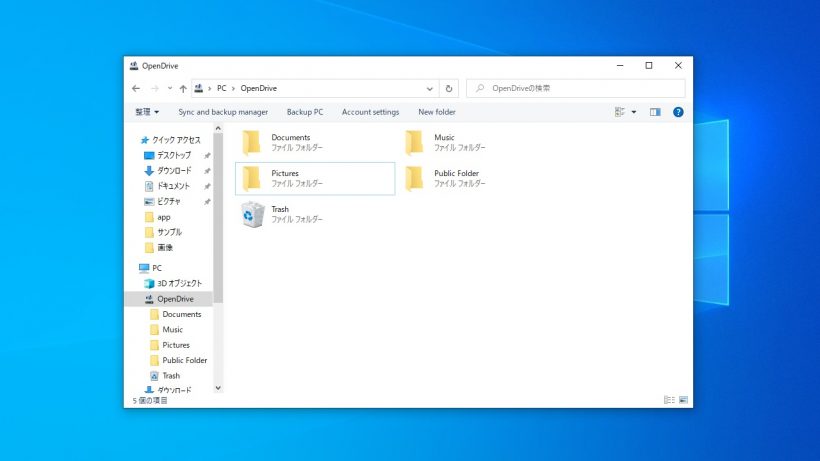Image resolution: width=820 pixels, height=461 pixels.
Task: Select PC in the navigation tree
Action: pyautogui.click(x=156, y=268)
